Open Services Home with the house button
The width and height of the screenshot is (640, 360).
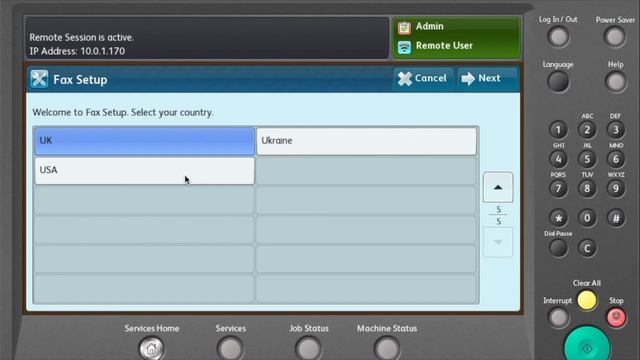click(151, 349)
